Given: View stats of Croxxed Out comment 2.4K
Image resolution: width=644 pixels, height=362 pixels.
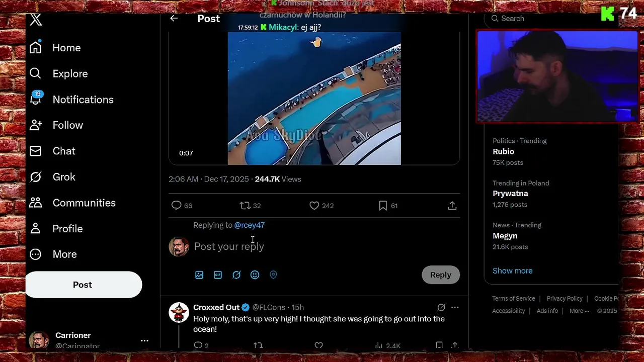Looking at the screenshot, I should (387, 345).
